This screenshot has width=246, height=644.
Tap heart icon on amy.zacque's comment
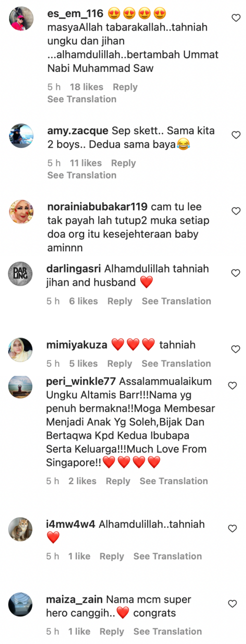236,135
